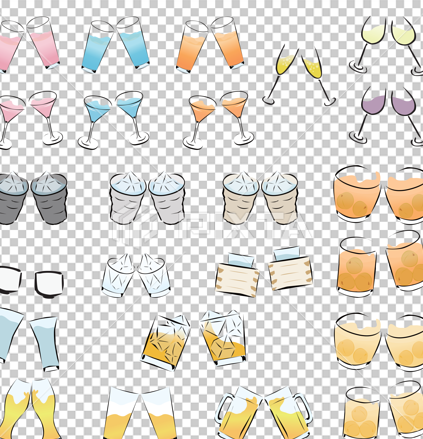Select the white sake cups with black outline

[31, 281]
